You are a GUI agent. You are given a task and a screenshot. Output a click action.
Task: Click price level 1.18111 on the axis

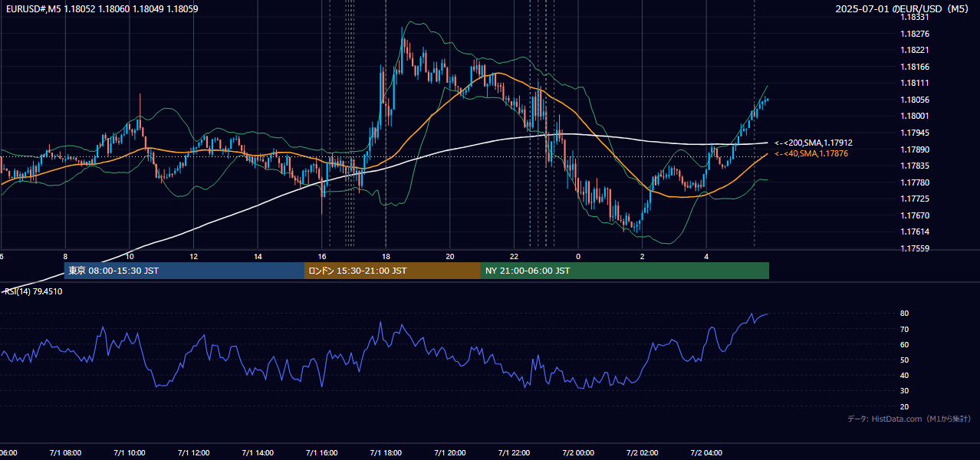[x=914, y=83]
